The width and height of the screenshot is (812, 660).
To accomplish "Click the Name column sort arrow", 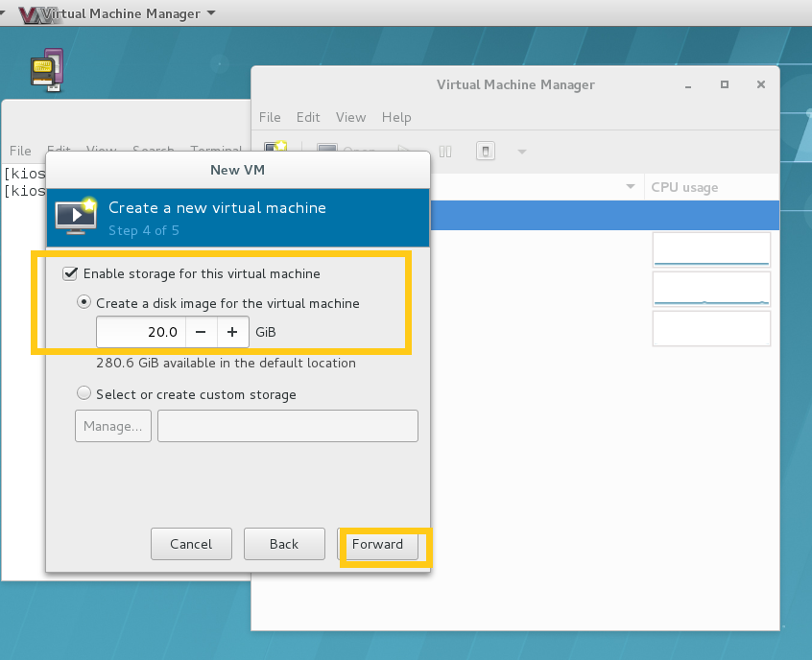I will (x=631, y=186).
